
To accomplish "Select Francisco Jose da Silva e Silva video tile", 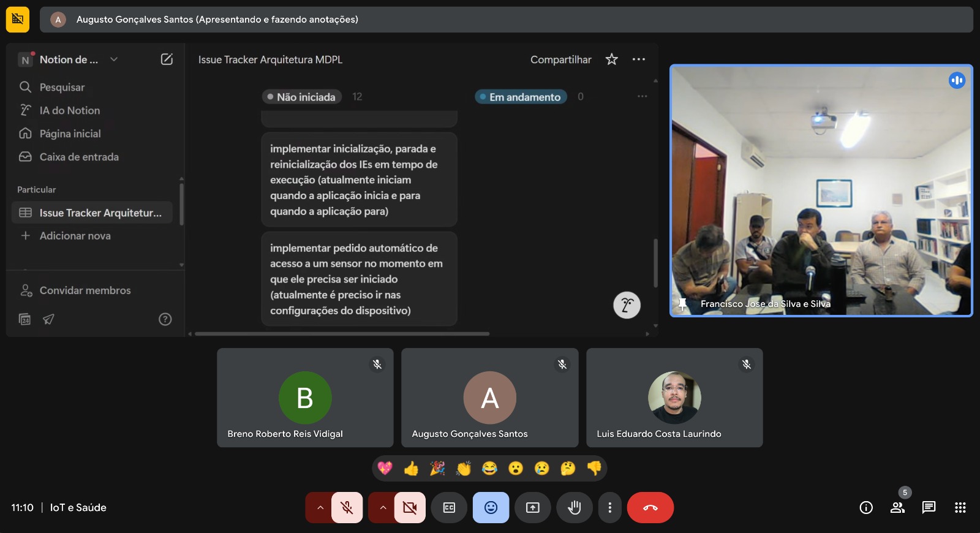I will pyautogui.click(x=821, y=191).
